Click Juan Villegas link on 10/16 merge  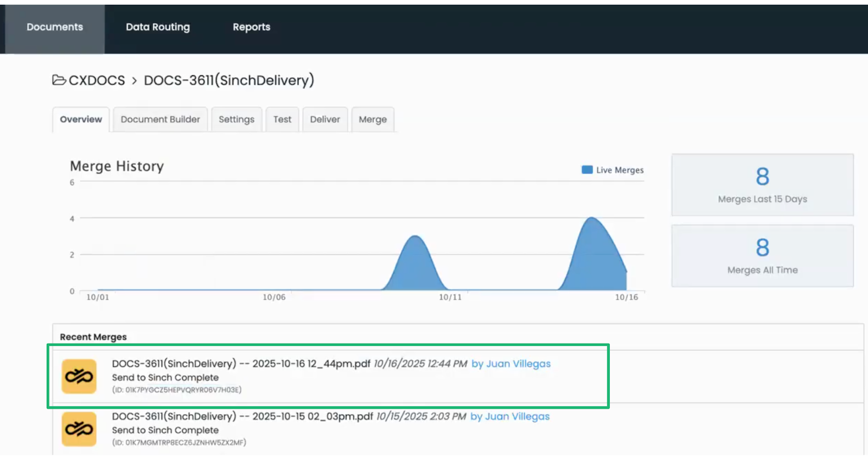click(x=511, y=364)
